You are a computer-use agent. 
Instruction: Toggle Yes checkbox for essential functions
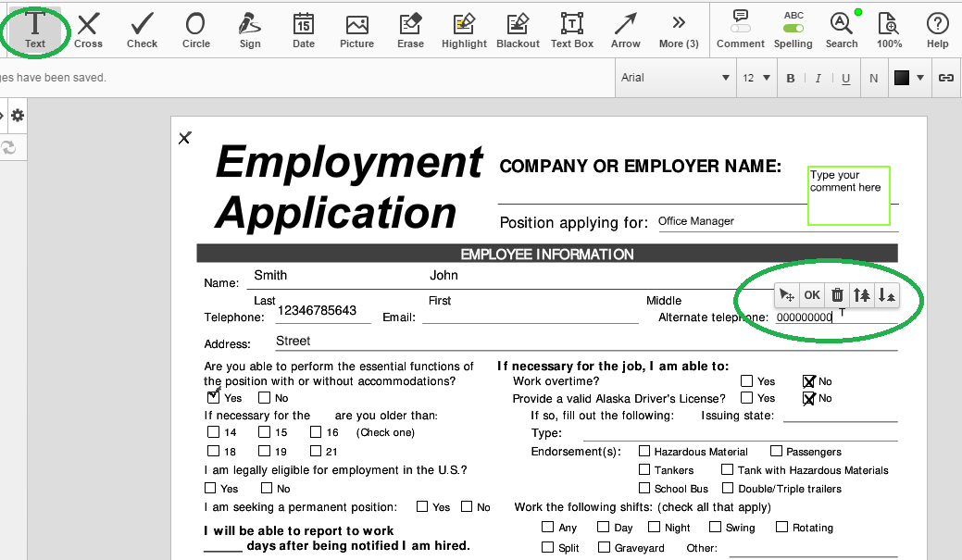(213, 397)
